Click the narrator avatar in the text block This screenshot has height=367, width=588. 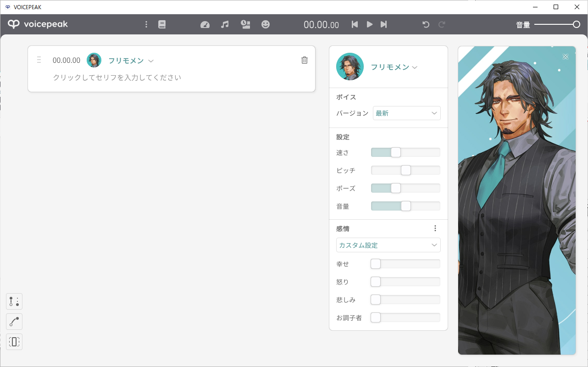tap(94, 60)
